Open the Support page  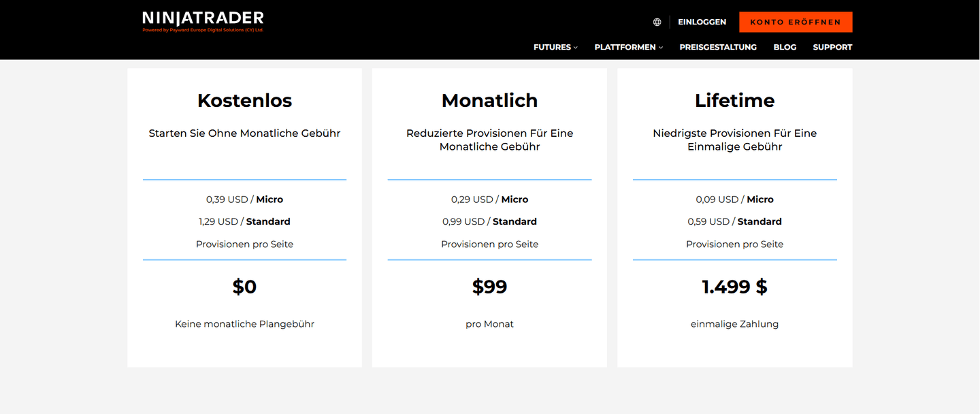coord(832,47)
